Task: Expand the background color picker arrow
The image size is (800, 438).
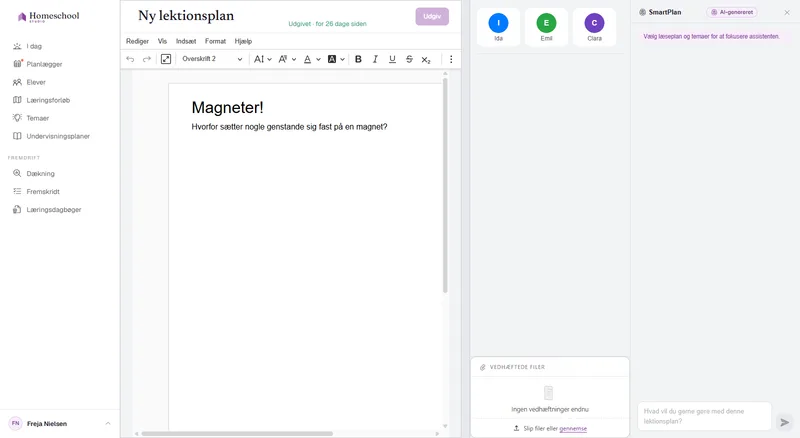Action: coord(342,59)
